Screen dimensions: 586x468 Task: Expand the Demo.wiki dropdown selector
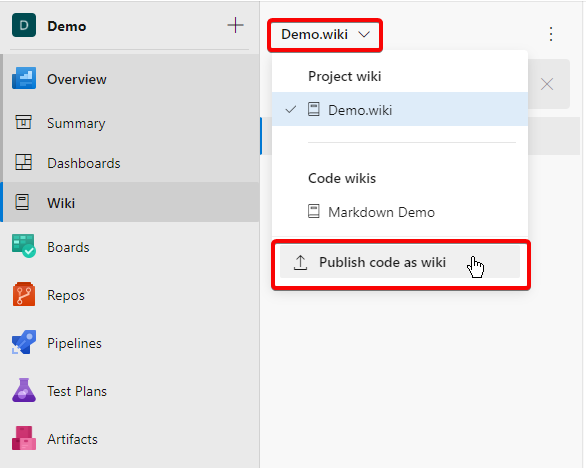click(x=325, y=35)
